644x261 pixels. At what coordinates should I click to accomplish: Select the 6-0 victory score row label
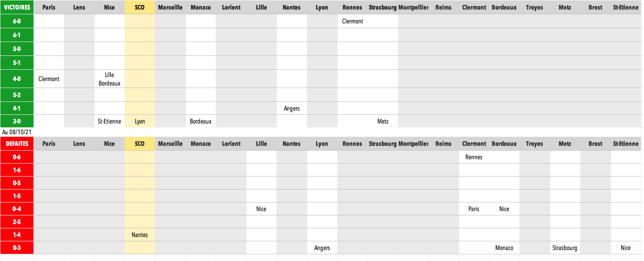coord(17,21)
